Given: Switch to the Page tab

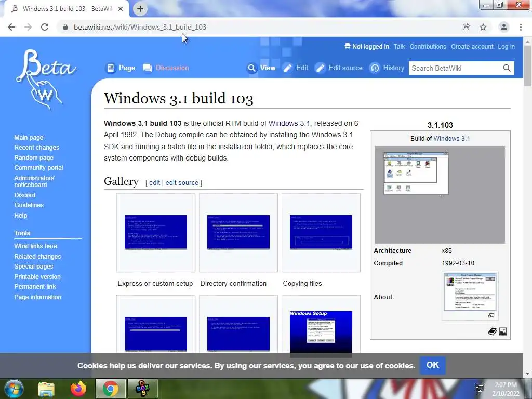Looking at the screenshot, I should pos(120,68).
